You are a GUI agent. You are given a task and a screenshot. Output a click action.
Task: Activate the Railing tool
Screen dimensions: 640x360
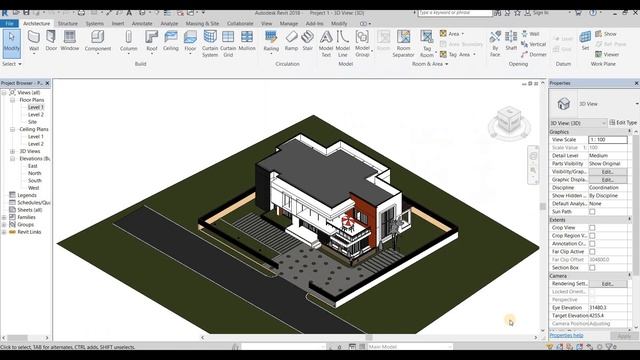point(271,42)
